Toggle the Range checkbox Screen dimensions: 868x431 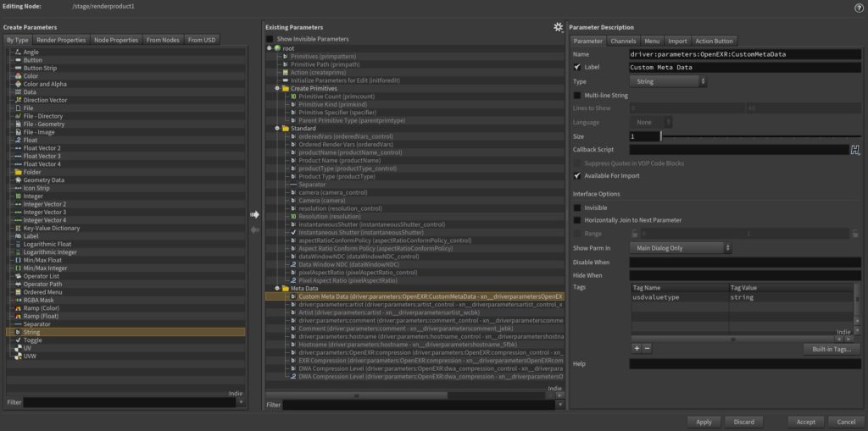pos(577,234)
